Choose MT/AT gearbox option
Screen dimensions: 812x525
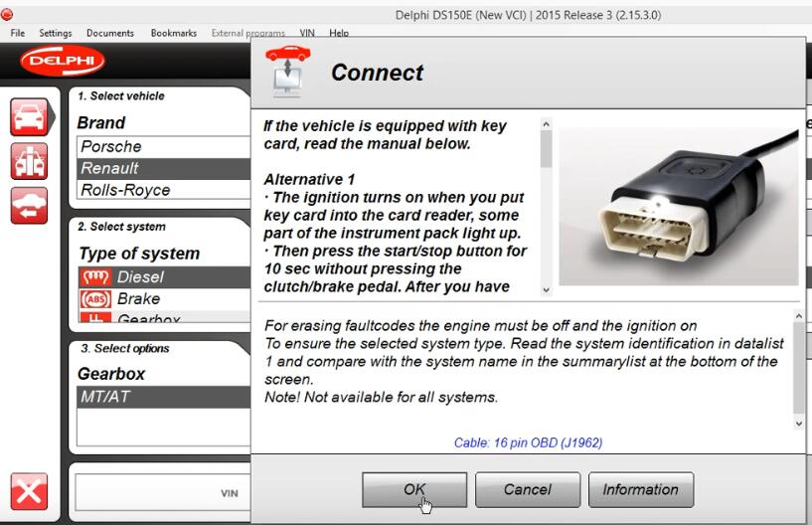pyautogui.click(x=105, y=397)
